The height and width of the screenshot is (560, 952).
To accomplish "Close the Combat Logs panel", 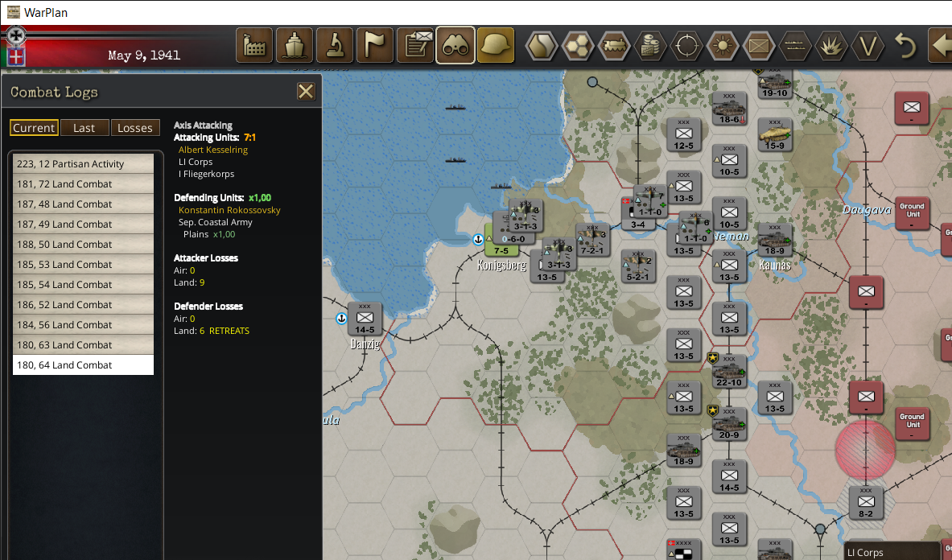I will [306, 92].
